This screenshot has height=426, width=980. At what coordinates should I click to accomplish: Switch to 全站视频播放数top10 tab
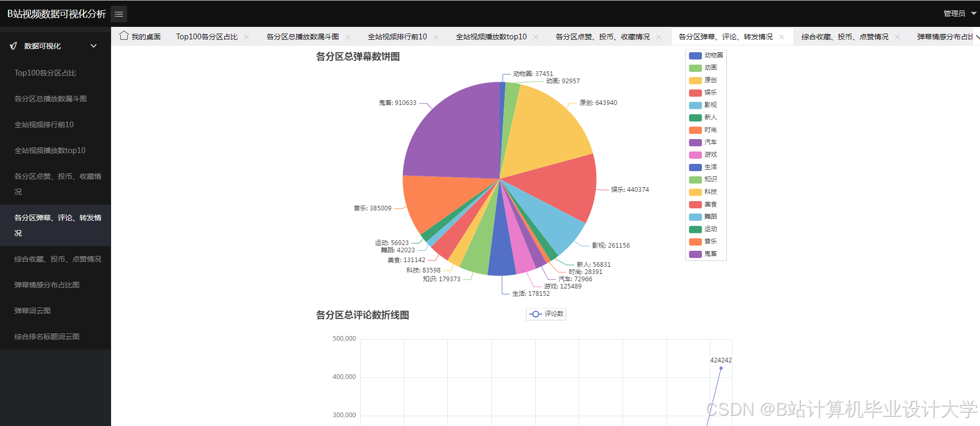pyautogui.click(x=491, y=37)
